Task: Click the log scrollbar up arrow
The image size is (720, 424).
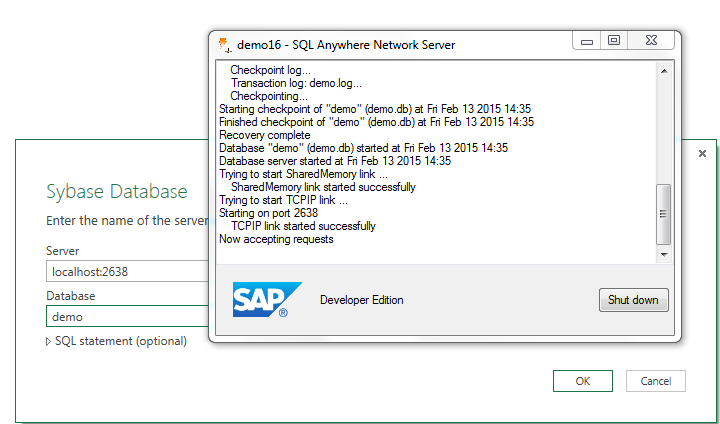Action: (663, 70)
